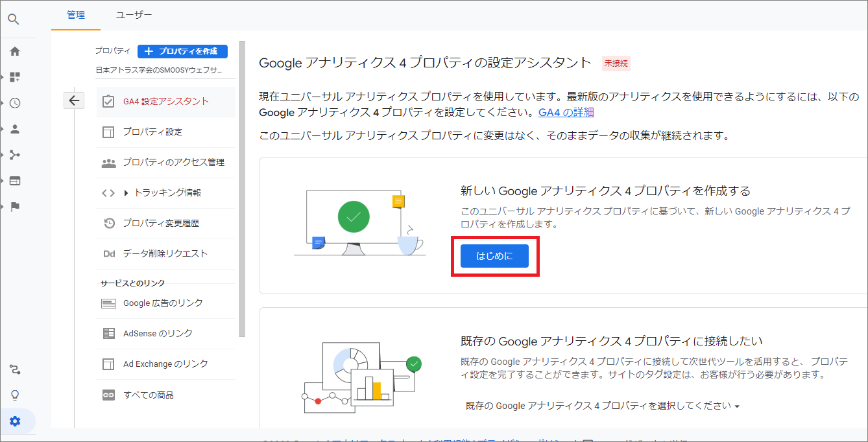868x442 pixels.
Task: Click the プロパティ変更履歴 history icon
Action: tap(109, 223)
